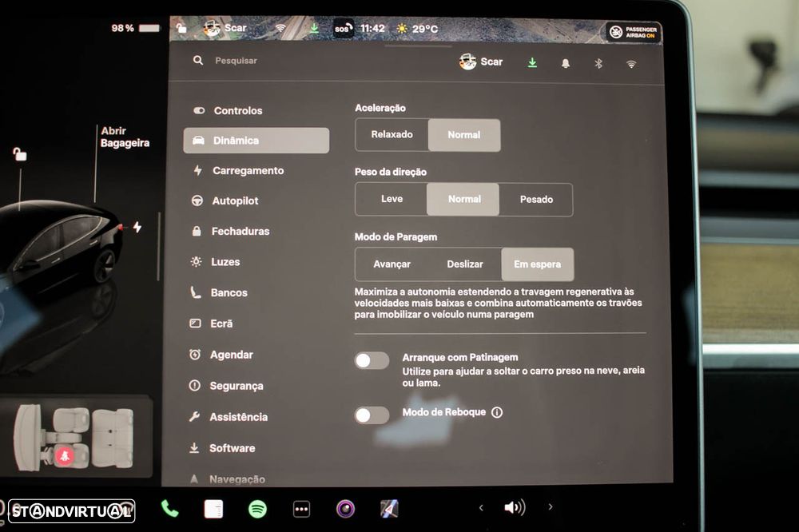Increase volume with right chevron
Viewport: 799px width, 532px height.
click(551, 507)
